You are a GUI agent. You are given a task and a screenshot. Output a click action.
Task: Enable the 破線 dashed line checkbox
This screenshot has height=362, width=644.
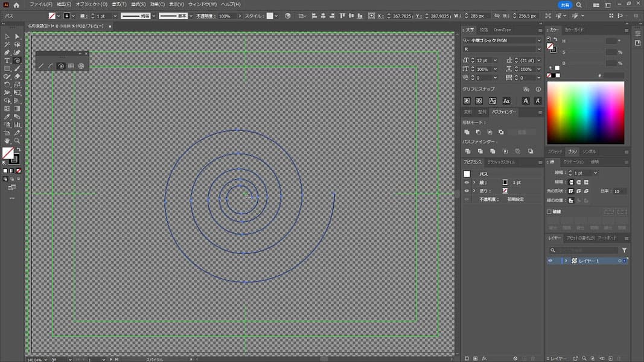[549, 212]
